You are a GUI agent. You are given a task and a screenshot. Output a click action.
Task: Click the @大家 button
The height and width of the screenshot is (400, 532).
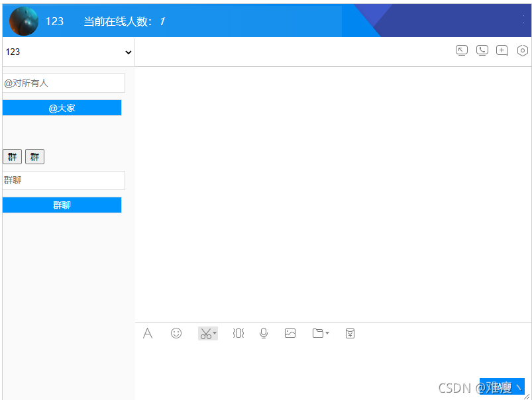(62, 107)
